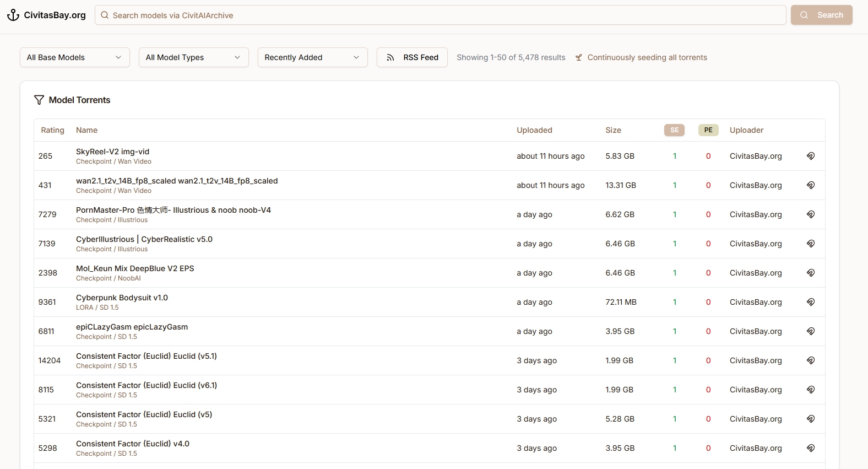Click the magnet icon for PornMaster-Pro row
Image resolution: width=868 pixels, height=469 pixels.
[x=811, y=214]
